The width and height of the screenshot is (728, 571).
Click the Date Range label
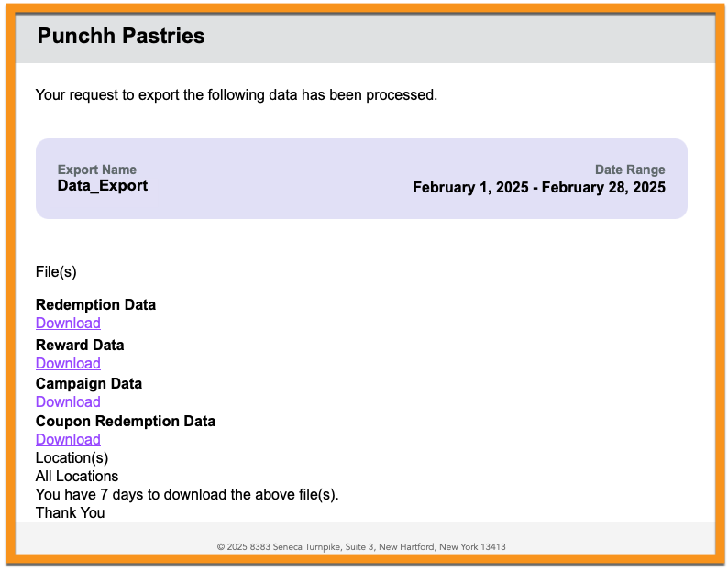pos(630,170)
